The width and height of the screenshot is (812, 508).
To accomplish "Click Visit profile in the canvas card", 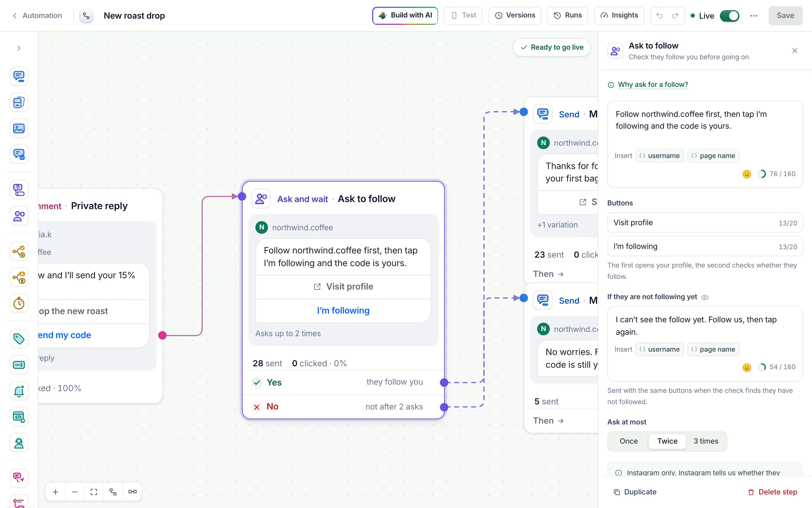I will click(x=343, y=286).
